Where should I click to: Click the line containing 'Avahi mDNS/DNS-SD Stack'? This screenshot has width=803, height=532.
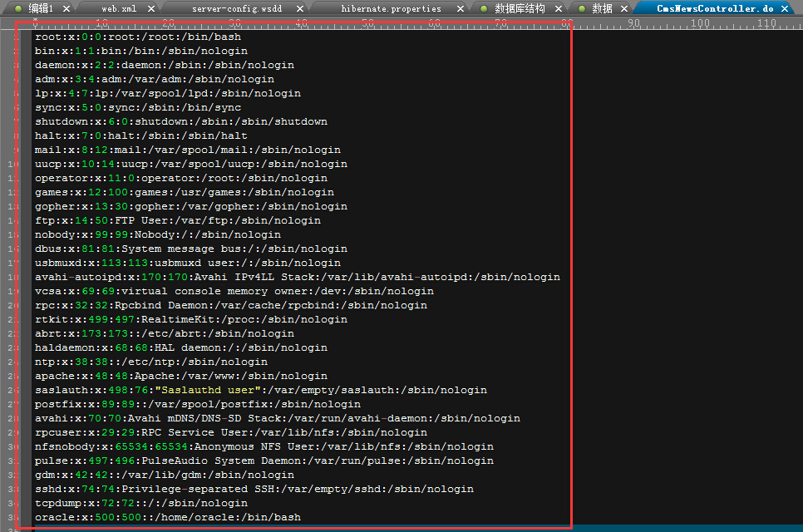[x=278, y=418]
